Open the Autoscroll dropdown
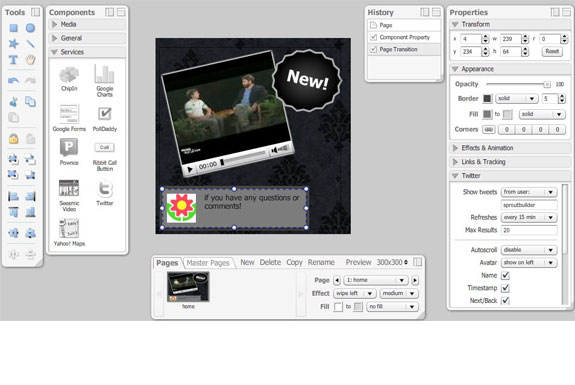 [x=529, y=250]
